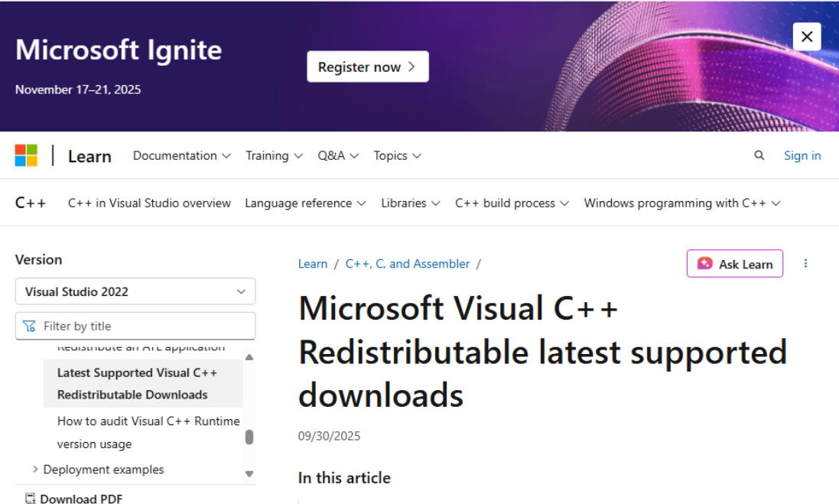Viewport: 839px width, 504px height.
Task: Open the three-dot more actions menu
Action: coord(805,264)
